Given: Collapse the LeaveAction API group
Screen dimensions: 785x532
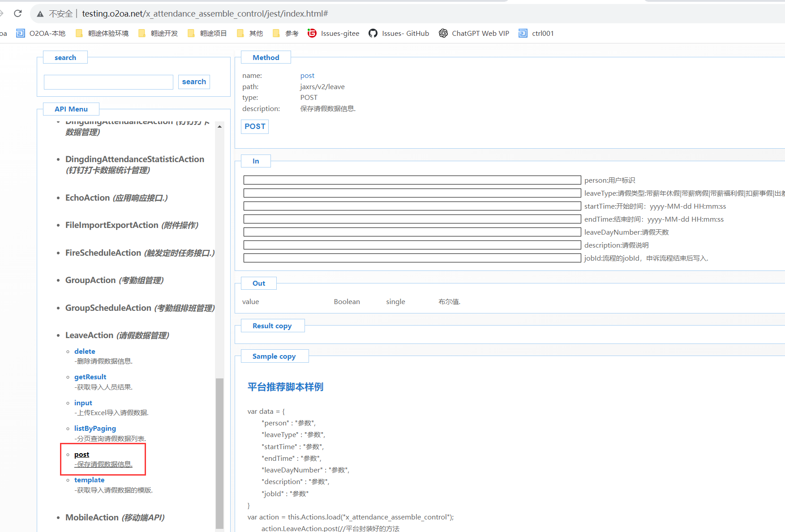Looking at the screenshot, I should [89, 335].
